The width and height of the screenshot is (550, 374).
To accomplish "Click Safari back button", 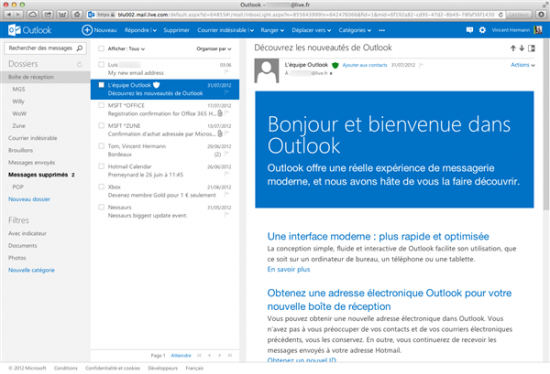I will point(9,14).
